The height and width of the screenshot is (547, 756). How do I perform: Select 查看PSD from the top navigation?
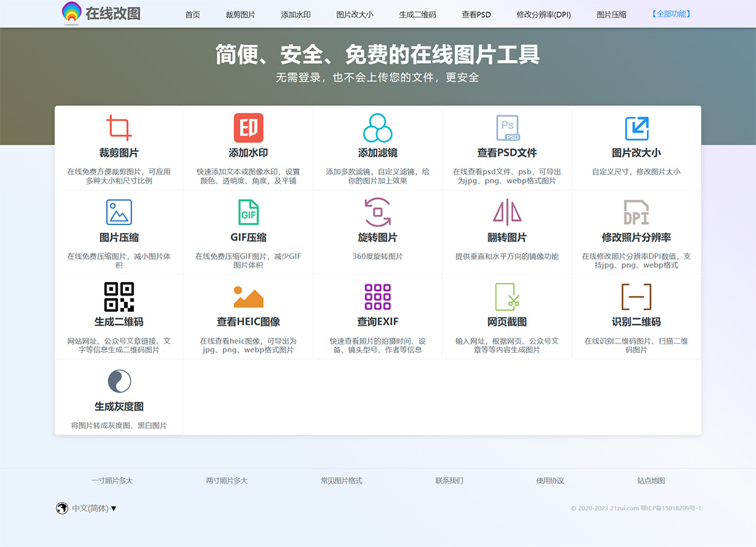click(476, 13)
